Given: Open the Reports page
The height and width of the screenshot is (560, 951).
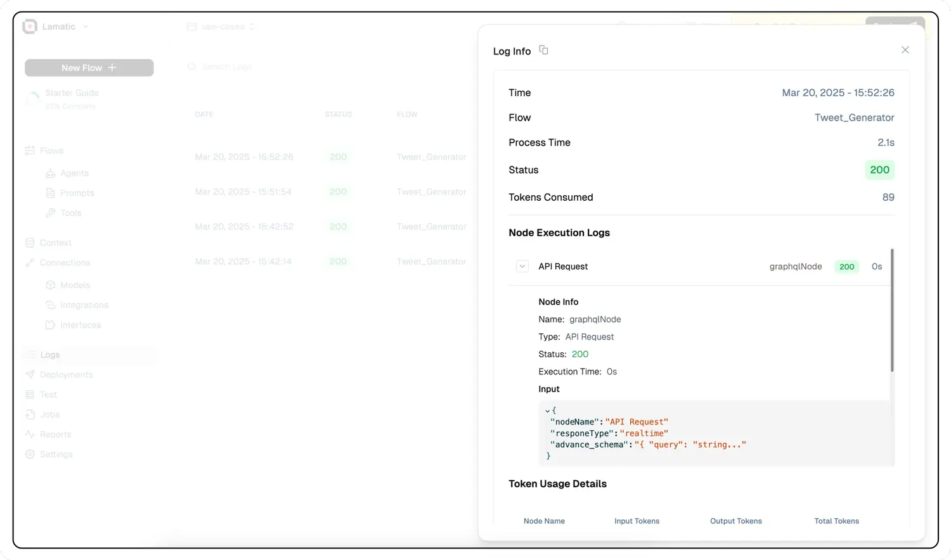Looking at the screenshot, I should pyautogui.click(x=55, y=435).
